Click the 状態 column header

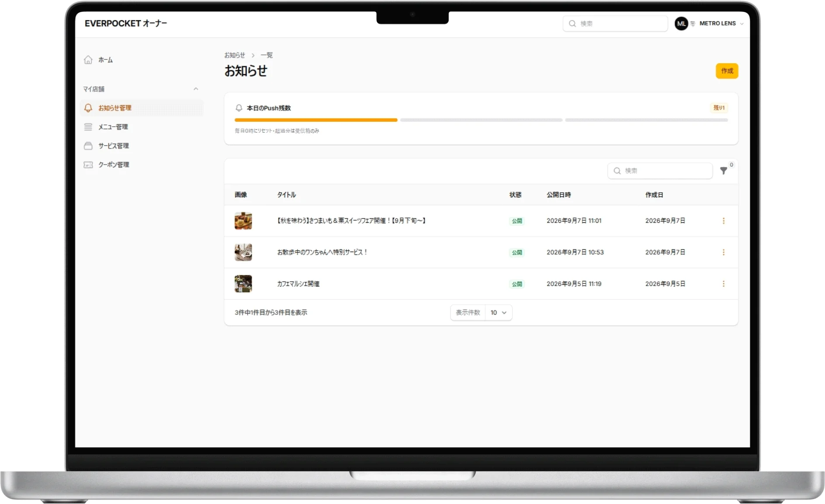pyautogui.click(x=516, y=195)
